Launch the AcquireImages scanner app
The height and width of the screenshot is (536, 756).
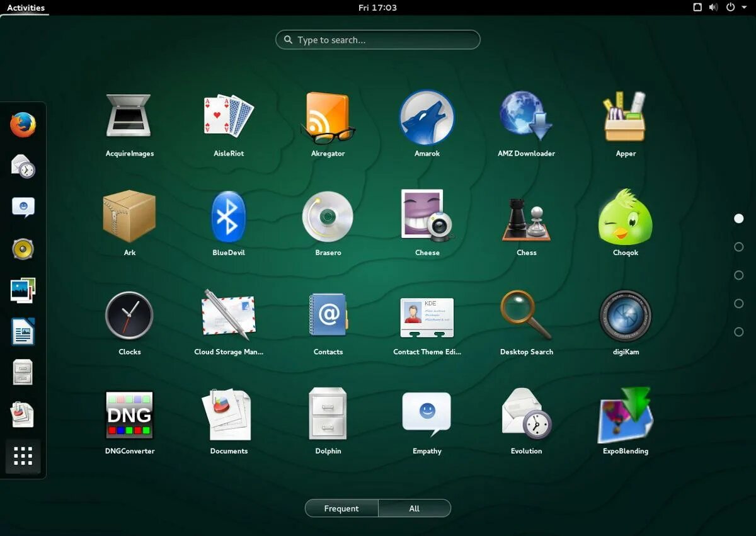point(129,117)
